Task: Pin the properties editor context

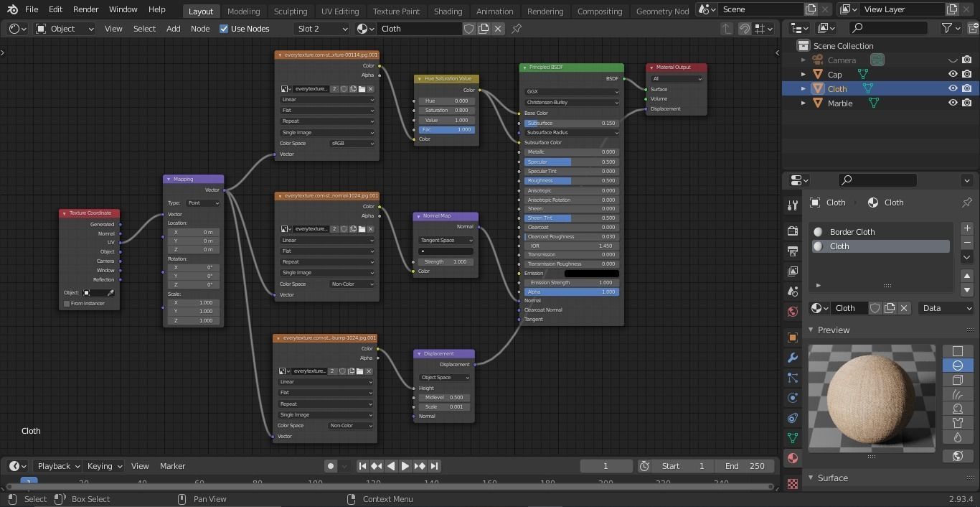Action: click(x=967, y=203)
